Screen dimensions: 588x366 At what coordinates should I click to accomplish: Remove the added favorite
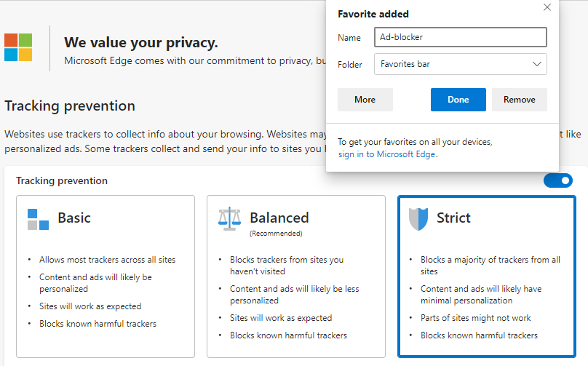(x=519, y=100)
